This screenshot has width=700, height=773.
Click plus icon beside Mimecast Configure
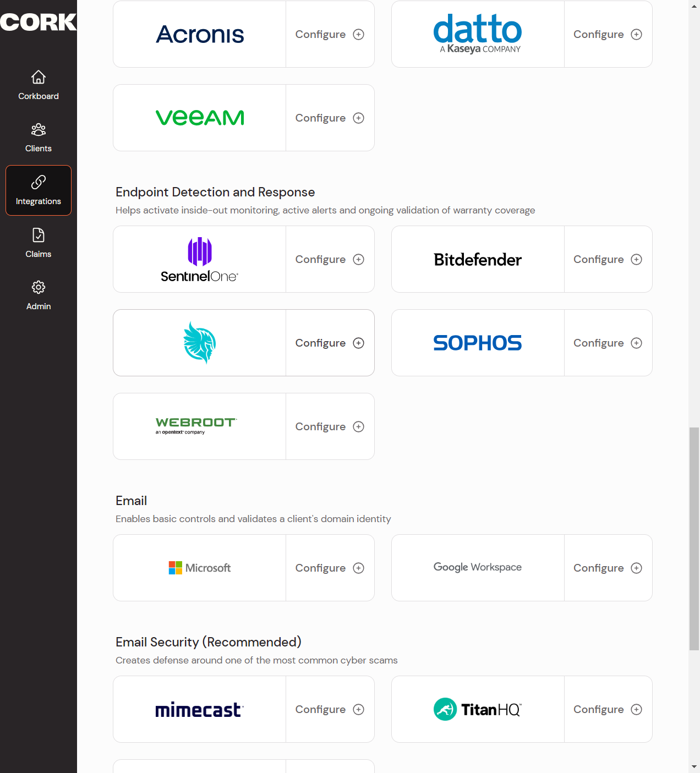coord(359,709)
